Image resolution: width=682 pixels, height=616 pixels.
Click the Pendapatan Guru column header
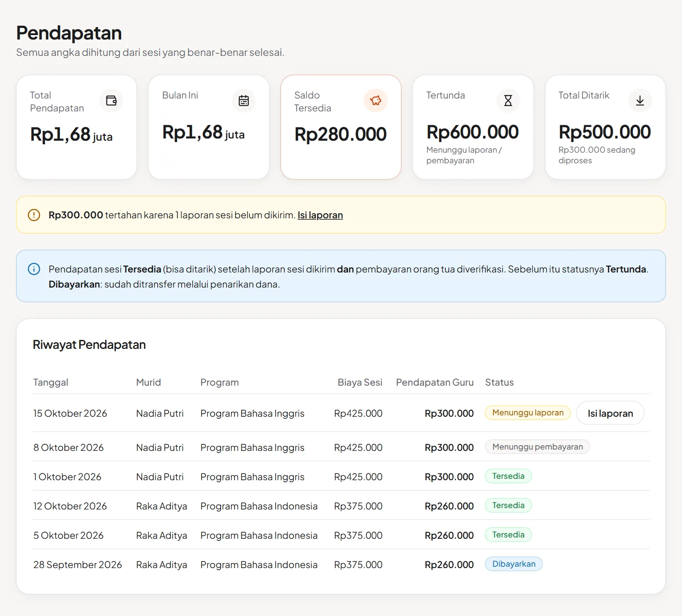pos(435,383)
